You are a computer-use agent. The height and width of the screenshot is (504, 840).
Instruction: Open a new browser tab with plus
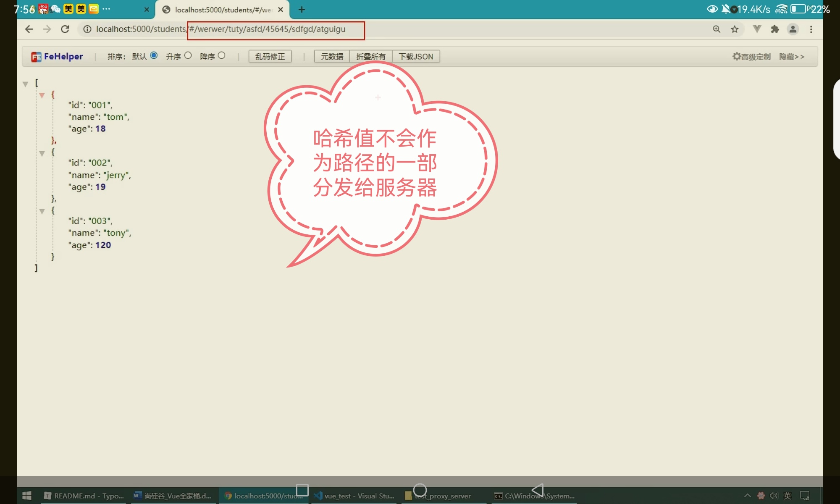302,10
